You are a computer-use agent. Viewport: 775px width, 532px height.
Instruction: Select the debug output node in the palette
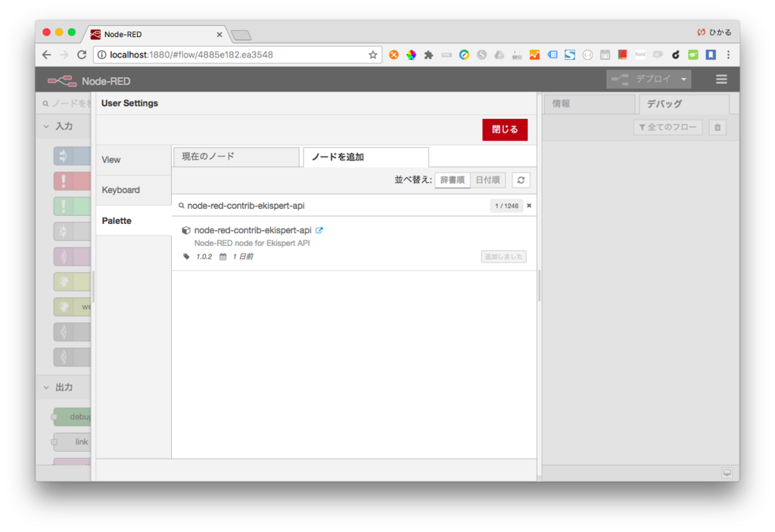(72, 417)
